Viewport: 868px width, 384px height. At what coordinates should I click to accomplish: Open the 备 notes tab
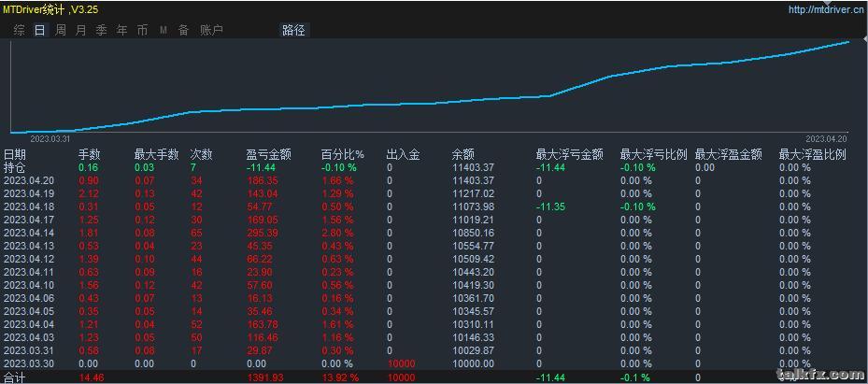point(184,31)
